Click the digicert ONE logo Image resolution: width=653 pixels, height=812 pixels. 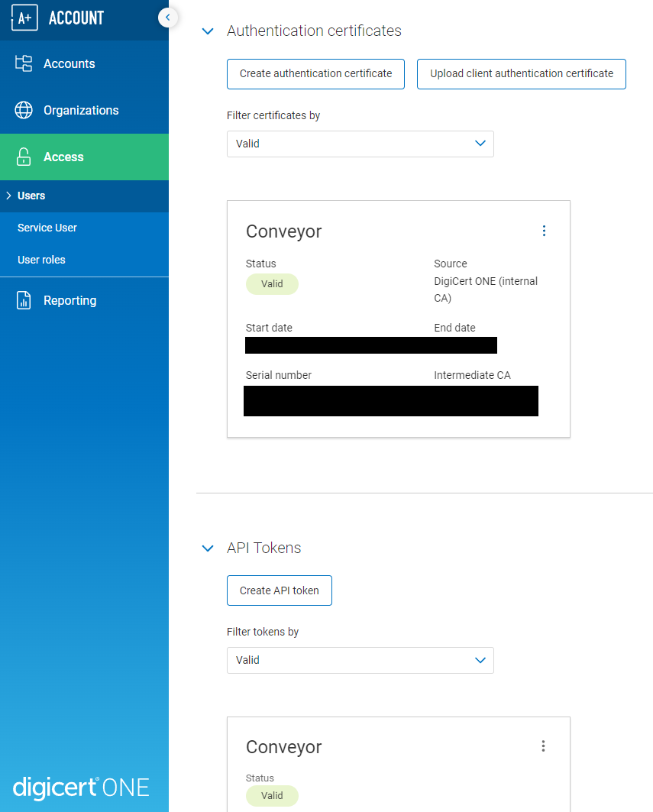[x=80, y=788]
